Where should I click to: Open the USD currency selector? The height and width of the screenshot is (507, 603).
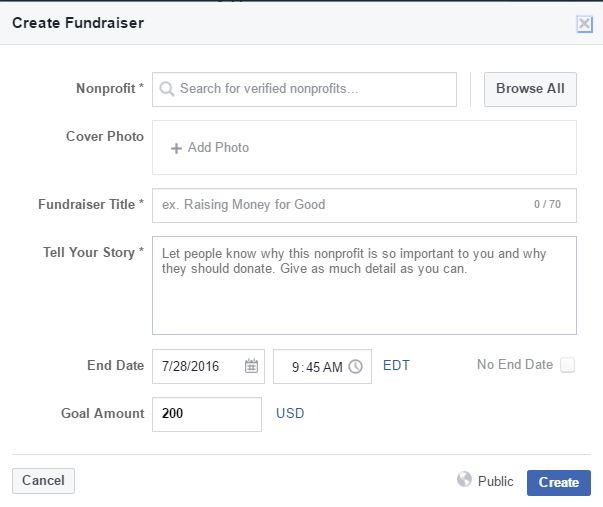(290, 413)
